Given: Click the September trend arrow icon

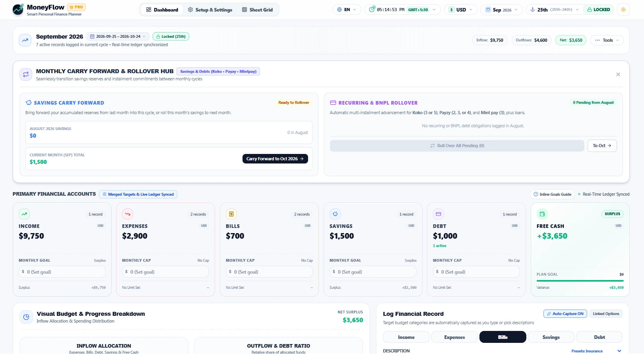Looking at the screenshot, I should [x=25, y=40].
